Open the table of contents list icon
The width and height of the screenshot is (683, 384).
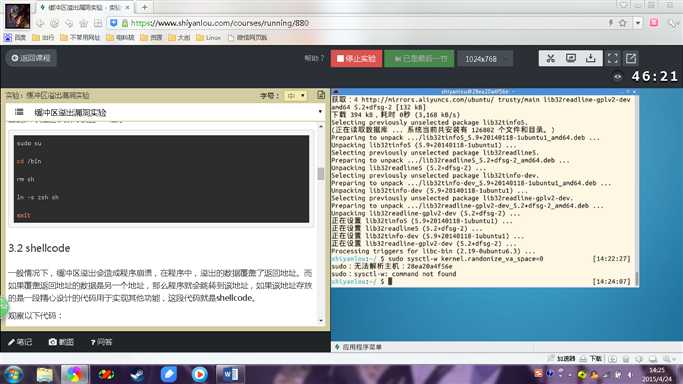(19, 112)
